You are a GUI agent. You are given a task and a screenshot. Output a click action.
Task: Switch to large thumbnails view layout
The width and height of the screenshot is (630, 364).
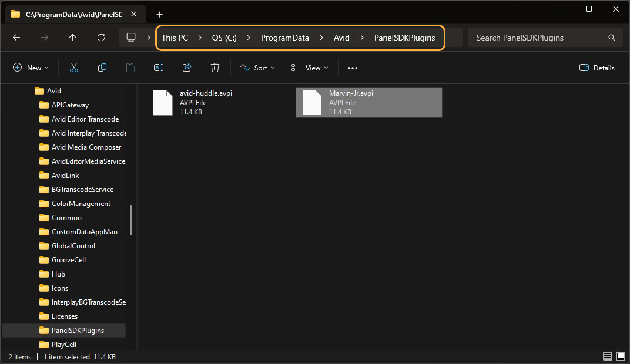pos(620,356)
